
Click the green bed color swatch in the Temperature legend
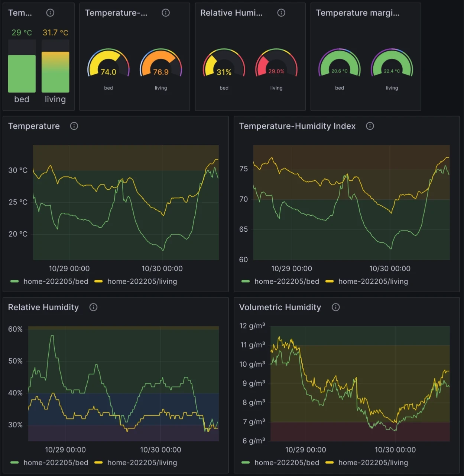click(x=14, y=282)
